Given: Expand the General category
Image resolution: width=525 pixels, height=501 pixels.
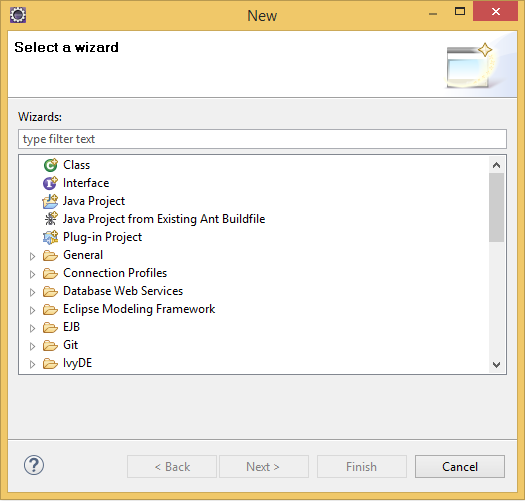Looking at the screenshot, I should (32, 257).
